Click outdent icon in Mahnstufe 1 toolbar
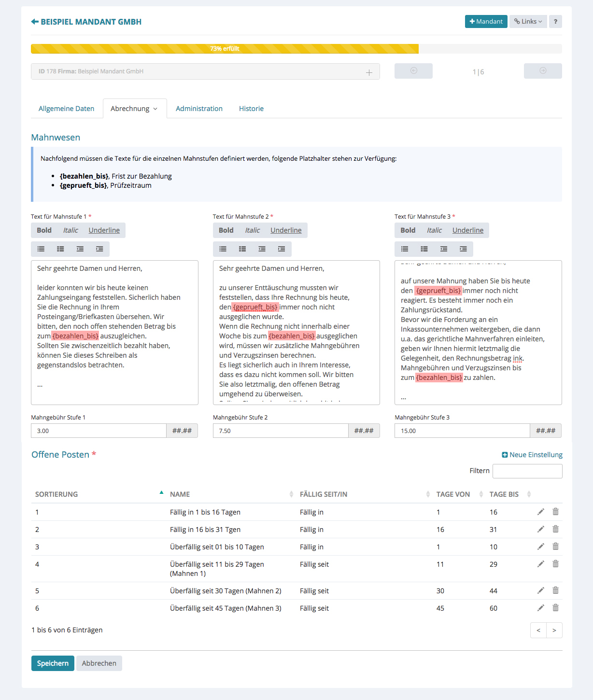Viewport: 593px width, 700px height. [80, 249]
